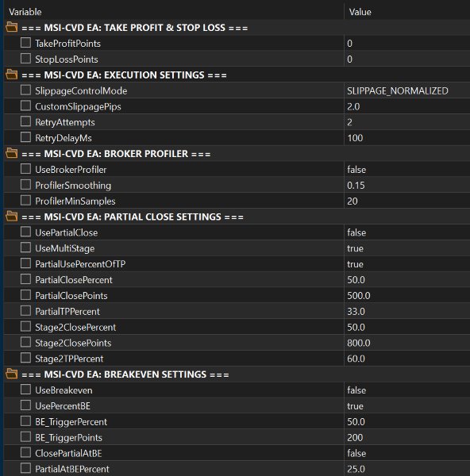The width and height of the screenshot is (470, 476).
Task: Change the UseBrokerProfiler false value
Action: (x=356, y=170)
